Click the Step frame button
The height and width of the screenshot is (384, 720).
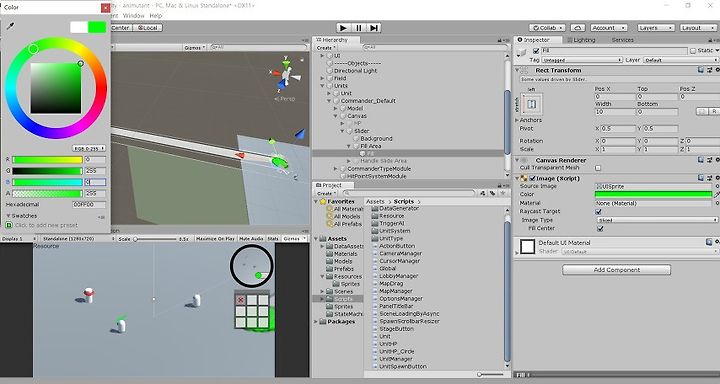374,28
